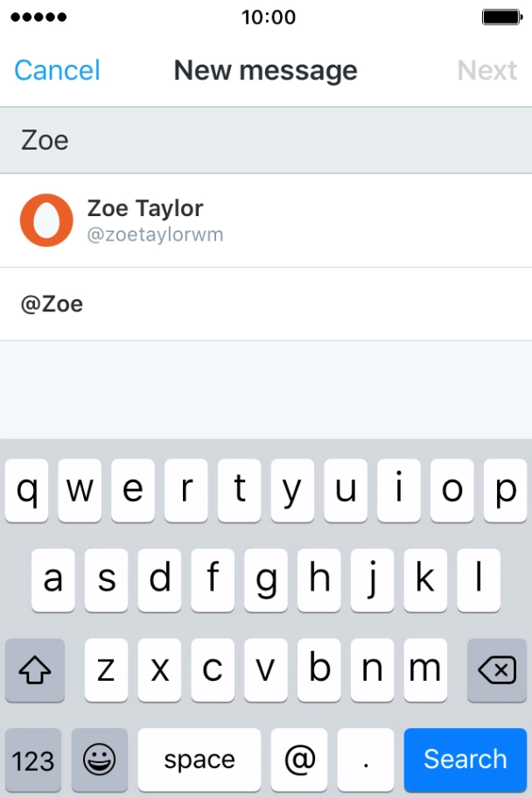The image size is (532, 798).
Task: Cancel the new message
Action: 58,70
